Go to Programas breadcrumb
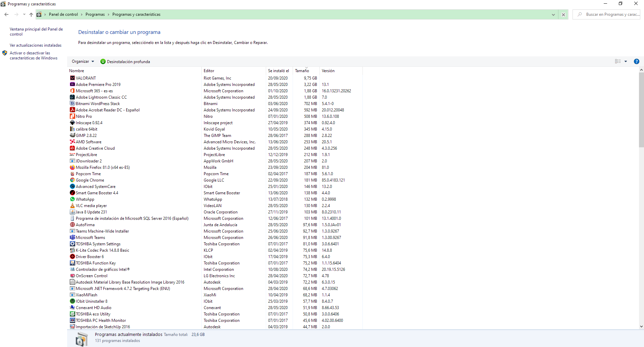The height and width of the screenshot is (347, 644). [x=95, y=14]
